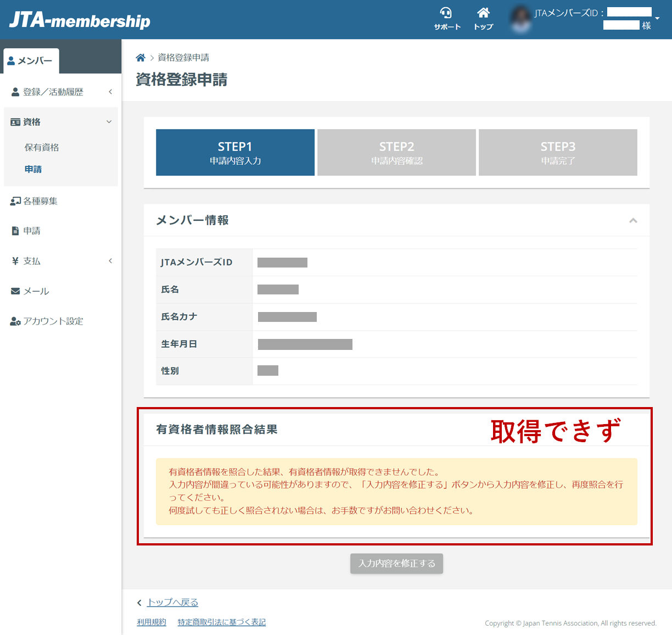Open account dropdown arrow in header
The image size is (672, 635).
[657, 19]
